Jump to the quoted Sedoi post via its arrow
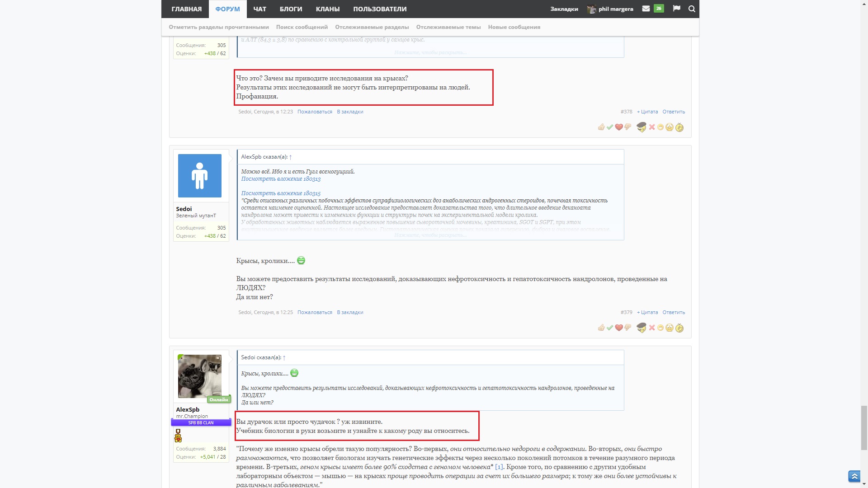Screen dimensions: 868x488 point(284,357)
